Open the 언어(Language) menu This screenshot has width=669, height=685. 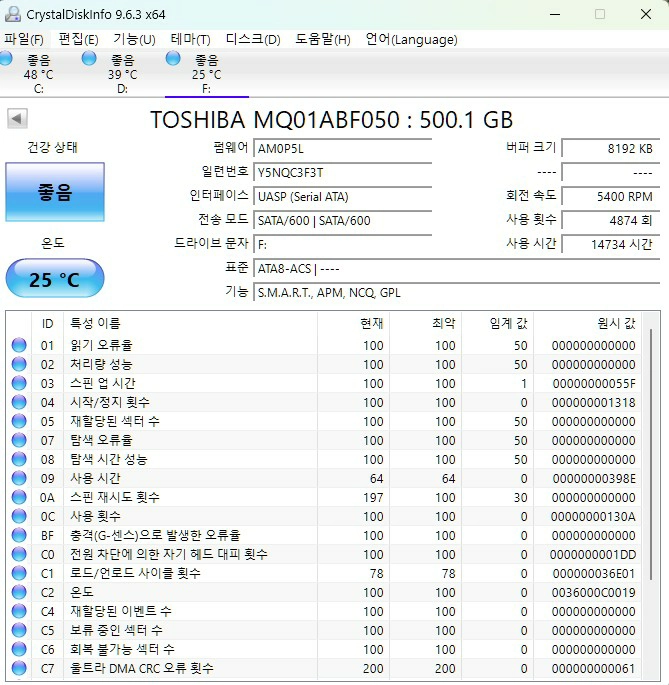point(411,40)
